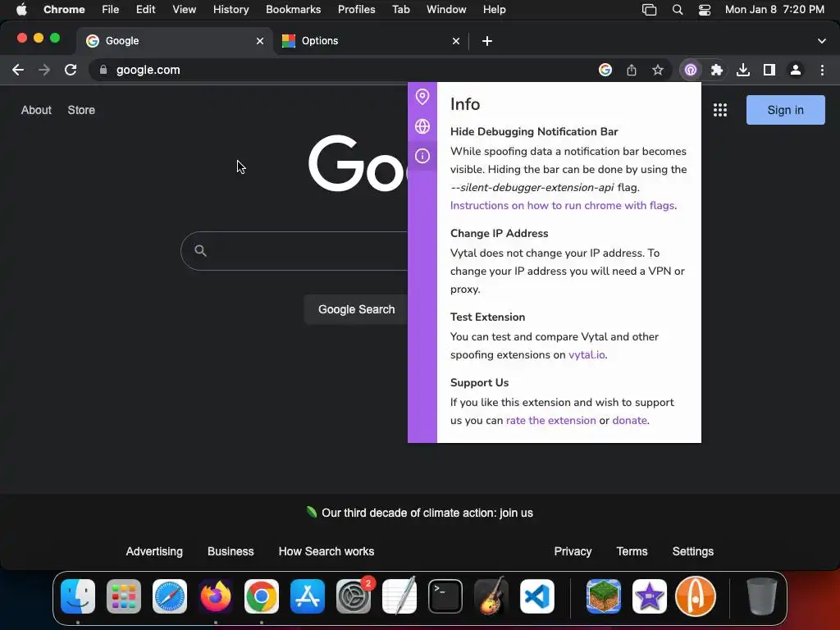840x630 pixels.
Task: Select the Google tab
Action: 174,41
